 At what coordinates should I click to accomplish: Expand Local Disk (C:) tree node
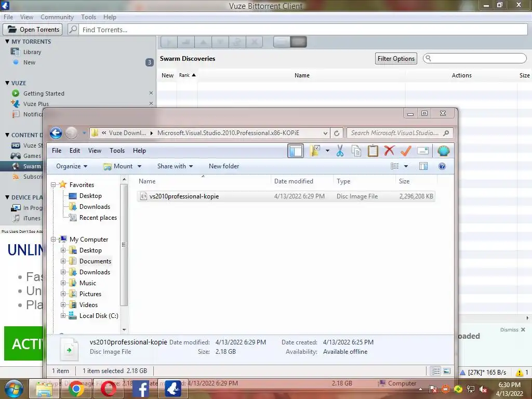(63, 316)
